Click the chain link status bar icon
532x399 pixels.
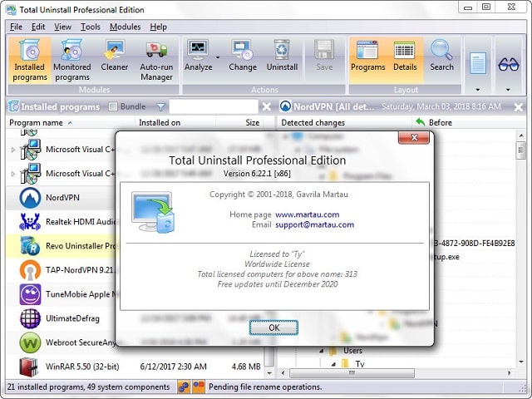[x=184, y=387]
